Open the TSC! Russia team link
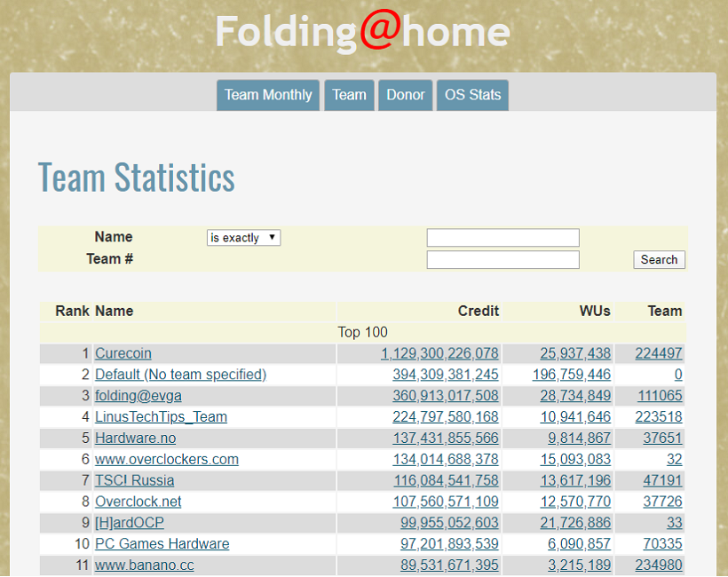This screenshot has height=577, width=728. [x=135, y=480]
